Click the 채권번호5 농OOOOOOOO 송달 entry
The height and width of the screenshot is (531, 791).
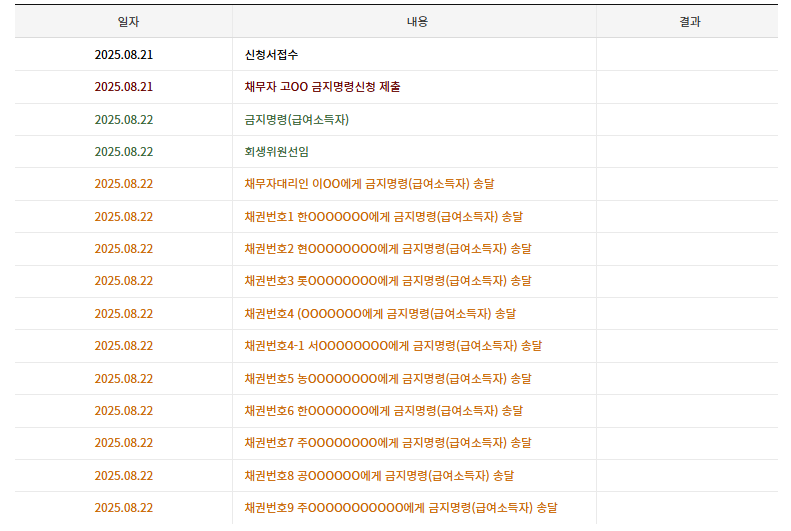[x=388, y=379]
